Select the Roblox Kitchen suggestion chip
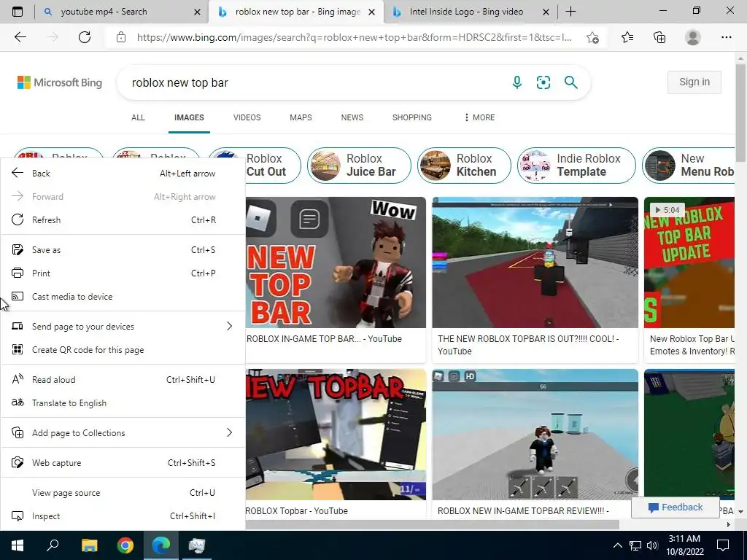This screenshot has width=747, height=560. (464, 166)
